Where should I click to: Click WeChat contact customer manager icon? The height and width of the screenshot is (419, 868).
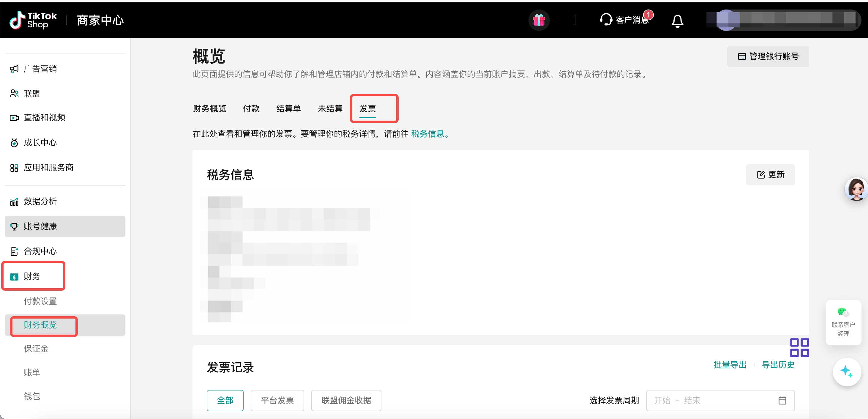pyautogui.click(x=843, y=312)
